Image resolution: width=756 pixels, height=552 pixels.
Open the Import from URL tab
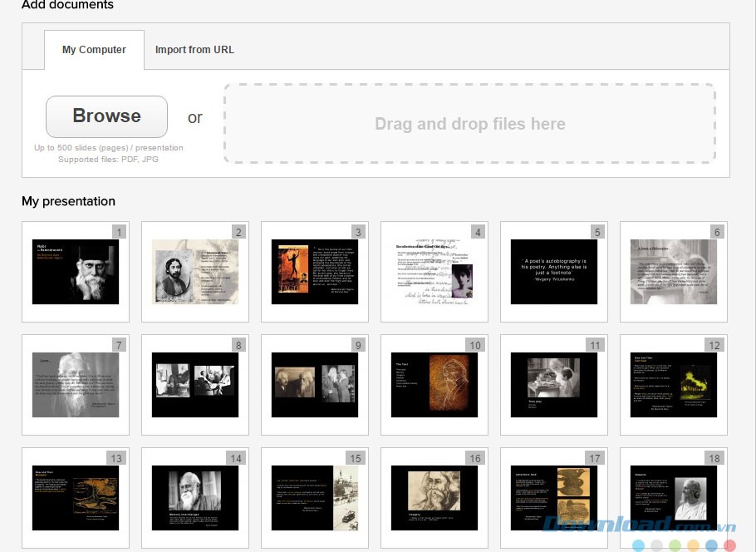click(x=194, y=50)
